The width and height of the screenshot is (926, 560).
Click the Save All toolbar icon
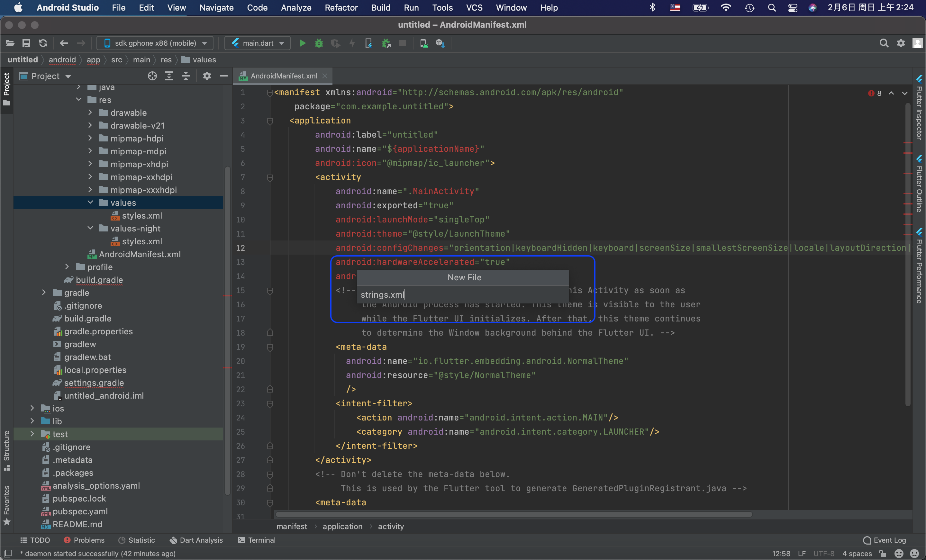tap(26, 43)
